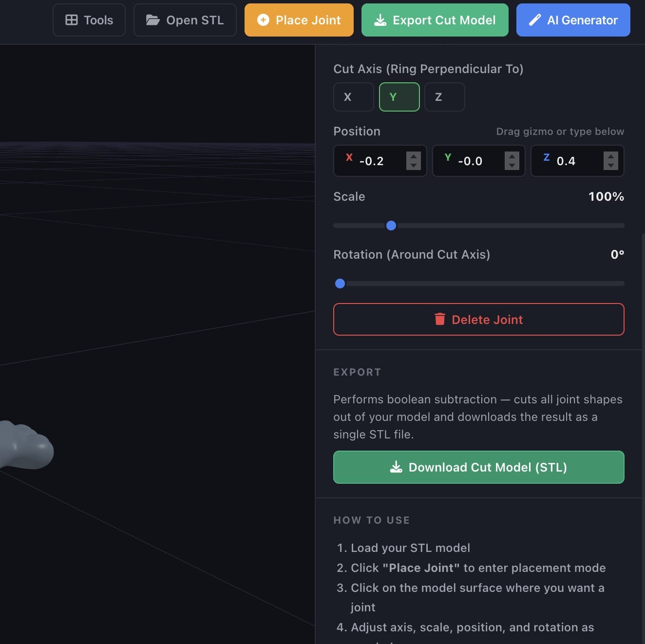Decrease the Y position value with down arrow

pos(512,166)
